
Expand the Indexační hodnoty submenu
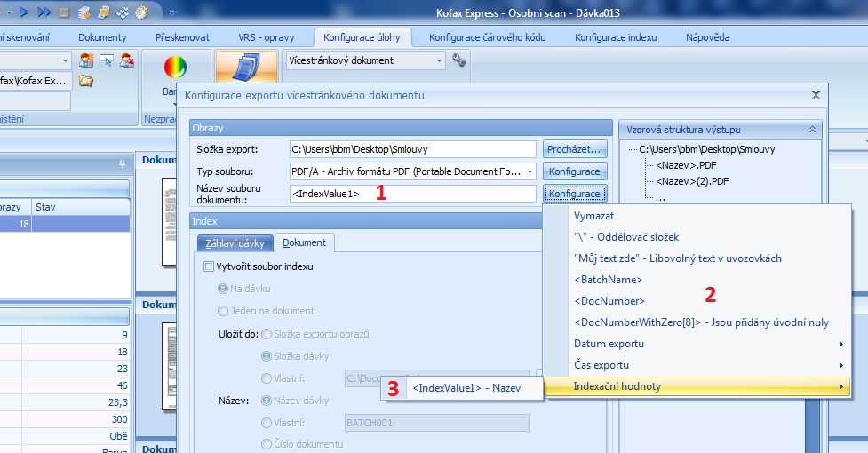point(697,386)
